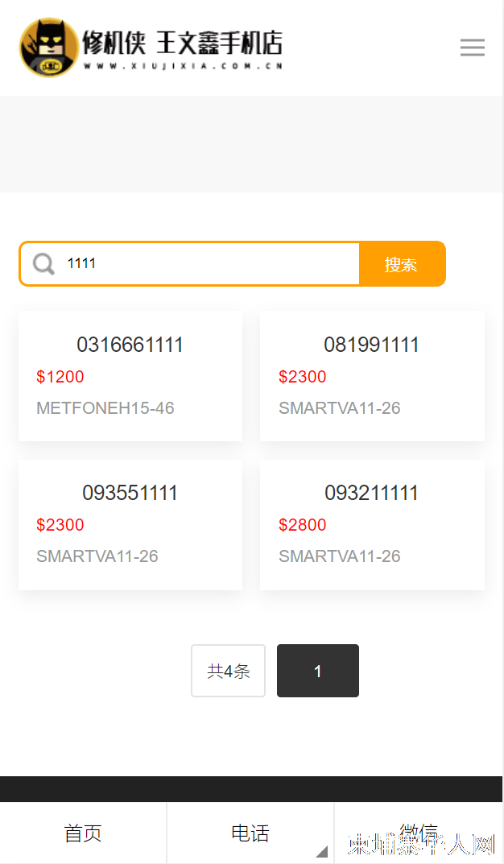
Task: Click the gray banner area below header
Action: (x=251, y=144)
